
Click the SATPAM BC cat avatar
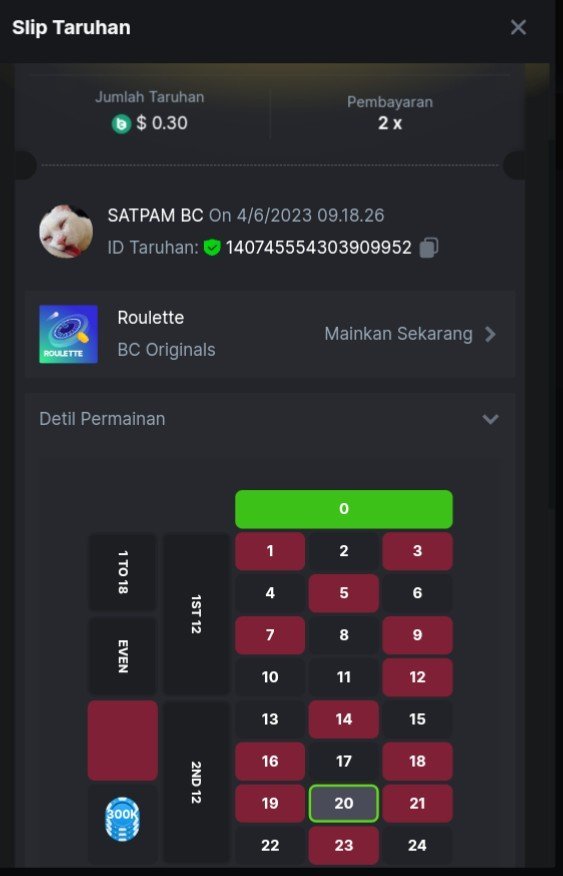(66, 231)
